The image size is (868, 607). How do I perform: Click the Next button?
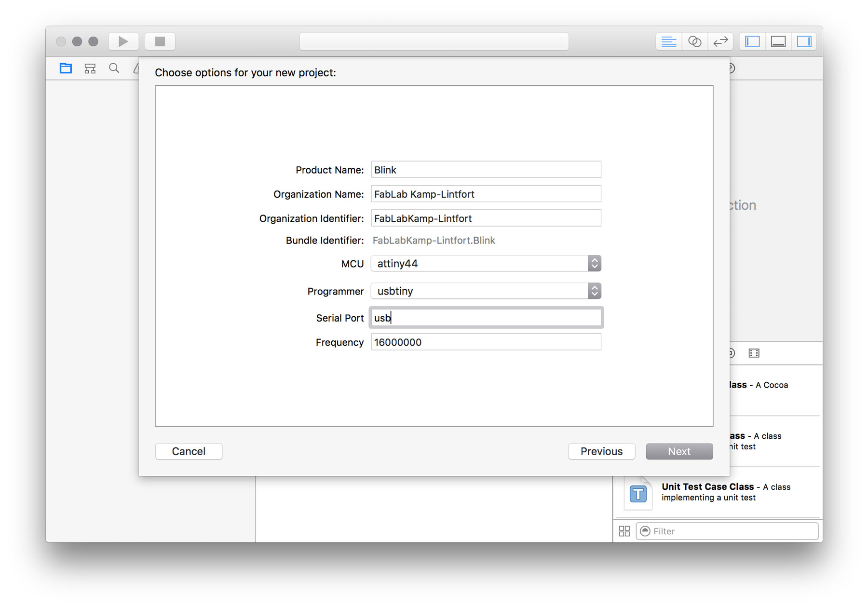pyautogui.click(x=679, y=451)
